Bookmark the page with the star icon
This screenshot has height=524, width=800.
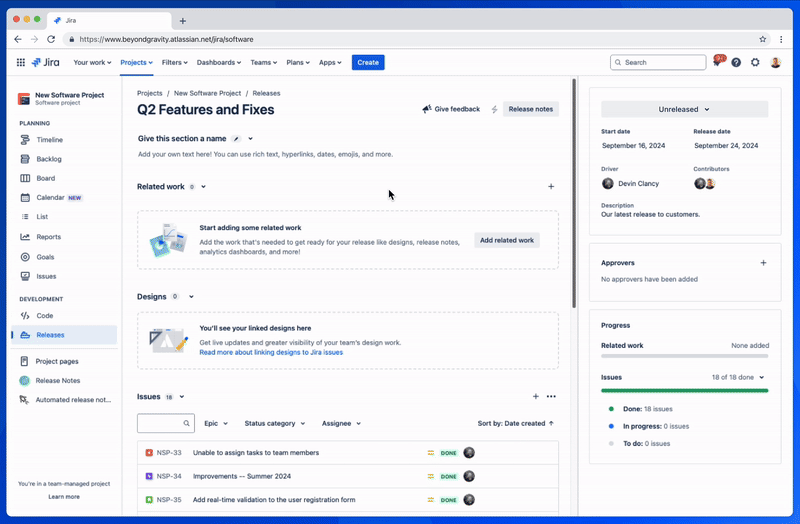click(x=763, y=39)
